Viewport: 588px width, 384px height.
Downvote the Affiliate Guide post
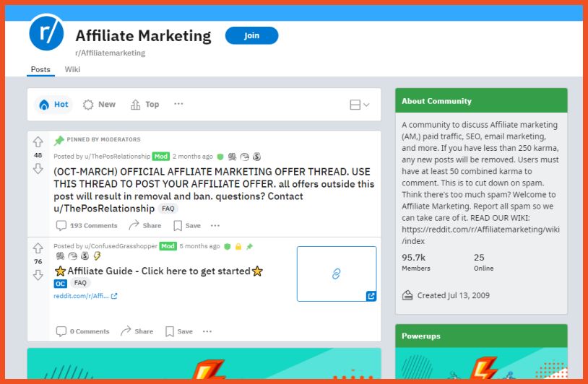click(38, 275)
